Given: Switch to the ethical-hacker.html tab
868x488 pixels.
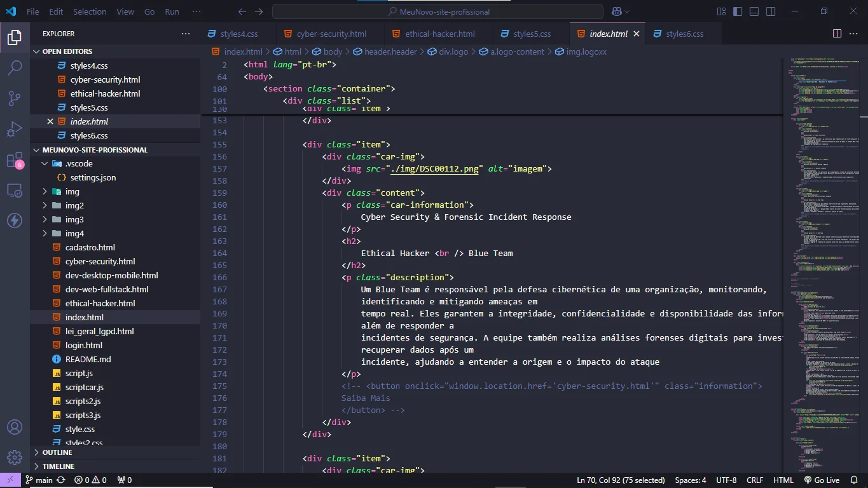Looking at the screenshot, I should pos(439,34).
